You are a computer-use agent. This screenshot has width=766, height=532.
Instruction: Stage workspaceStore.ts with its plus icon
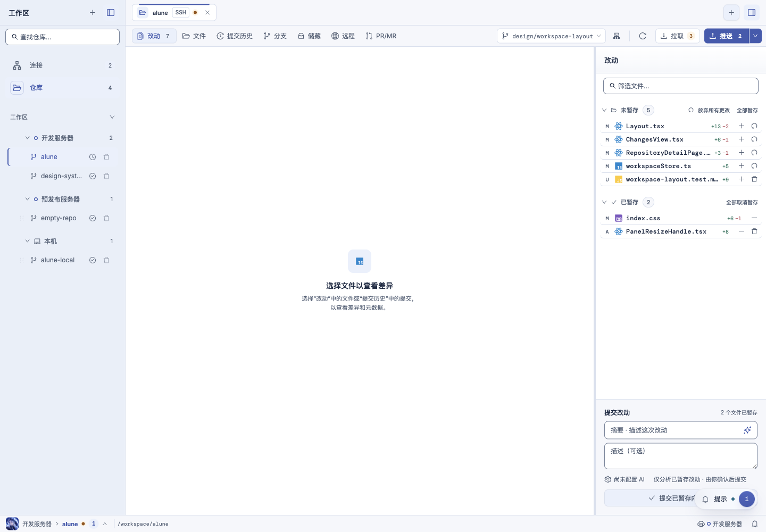click(742, 166)
